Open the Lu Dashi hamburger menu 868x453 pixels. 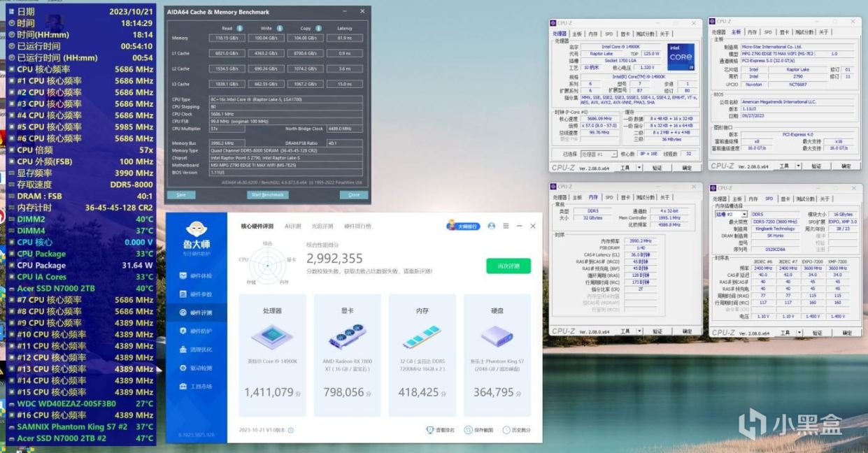click(x=505, y=226)
